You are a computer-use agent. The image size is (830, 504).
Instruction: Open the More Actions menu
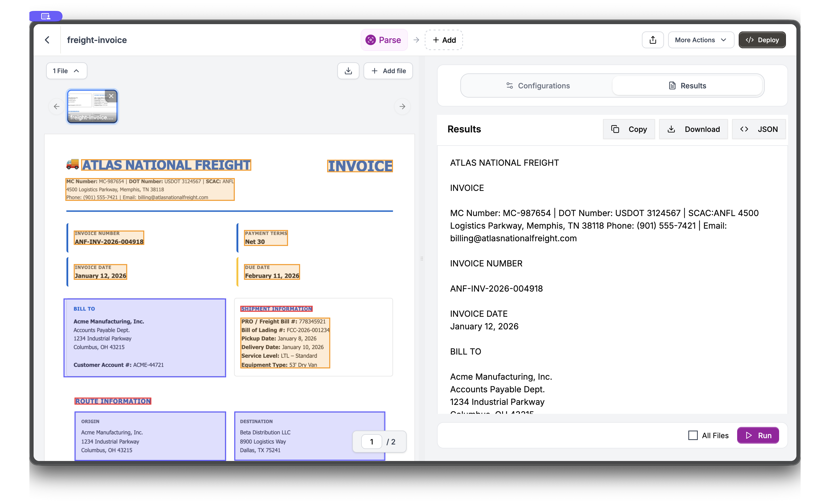coord(701,40)
